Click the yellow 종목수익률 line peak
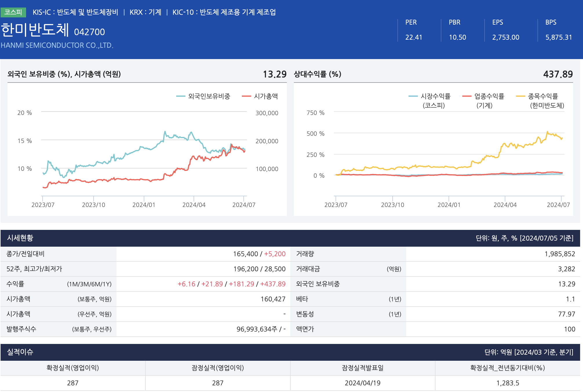 click(547, 132)
